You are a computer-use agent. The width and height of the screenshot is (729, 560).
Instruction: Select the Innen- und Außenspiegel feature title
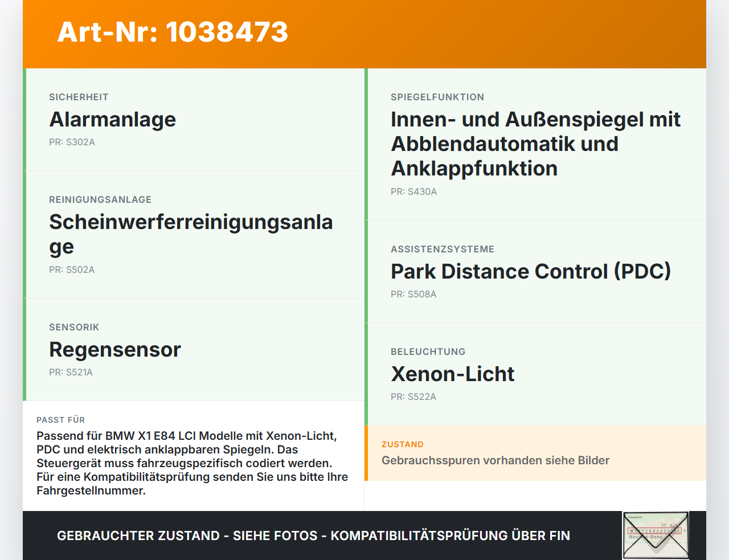535,144
